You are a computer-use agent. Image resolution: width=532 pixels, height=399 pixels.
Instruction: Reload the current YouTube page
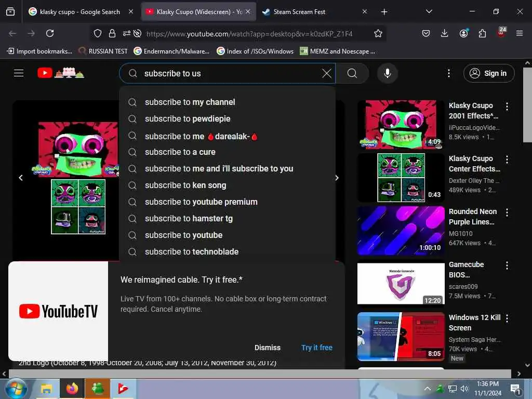[x=50, y=33]
